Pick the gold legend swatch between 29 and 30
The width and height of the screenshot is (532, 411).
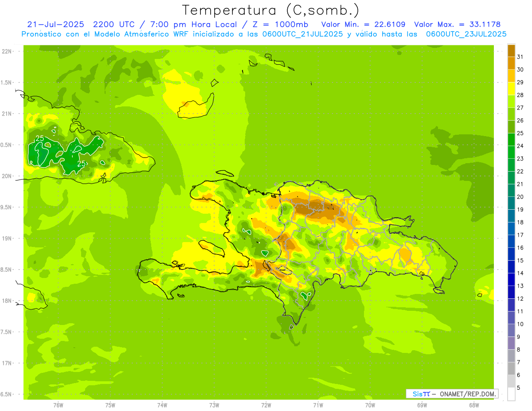tap(511, 76)
